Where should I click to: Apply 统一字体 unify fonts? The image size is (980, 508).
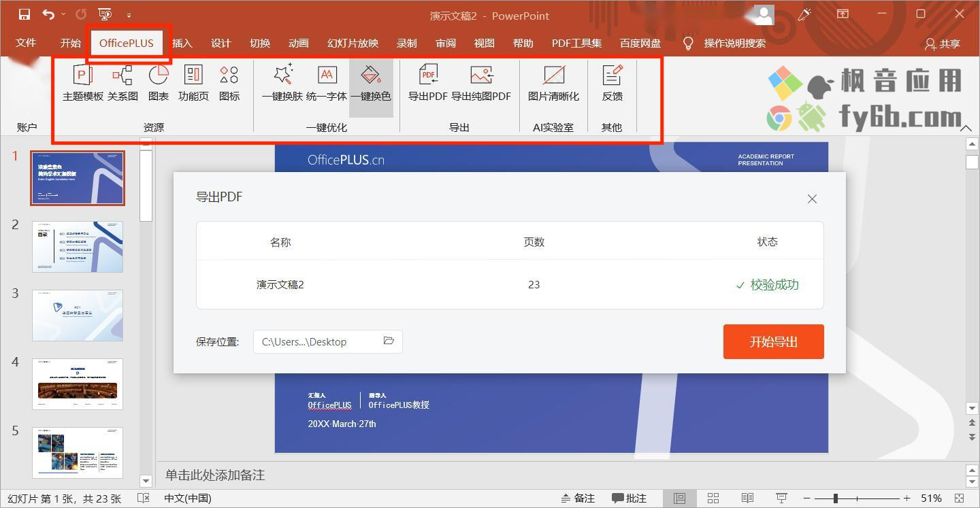(x=327, y=83)
